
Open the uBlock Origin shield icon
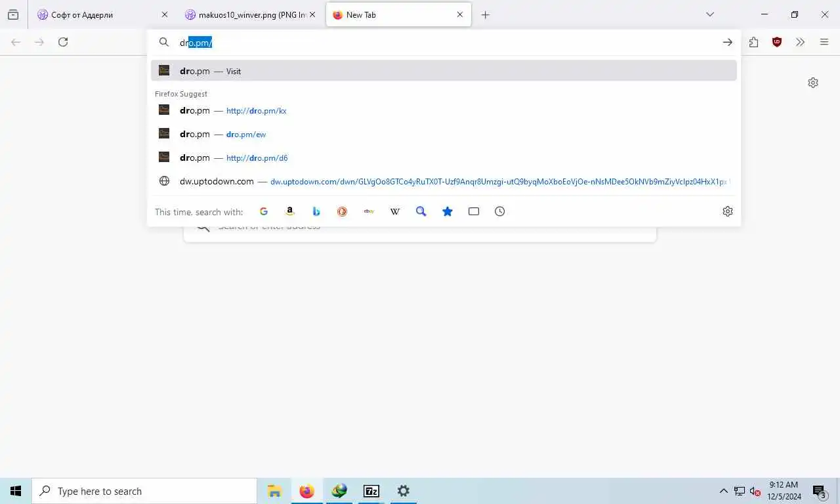click(x=777, y=42)
